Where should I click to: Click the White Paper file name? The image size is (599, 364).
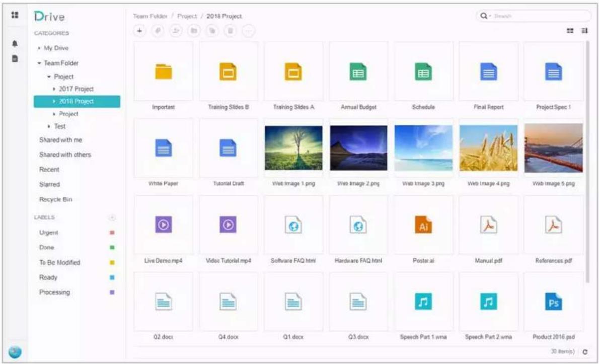coord(163,184)
